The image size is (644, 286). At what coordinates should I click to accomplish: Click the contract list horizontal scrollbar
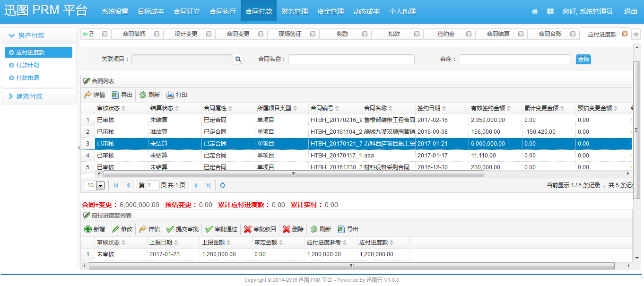[x=293, y=173]
